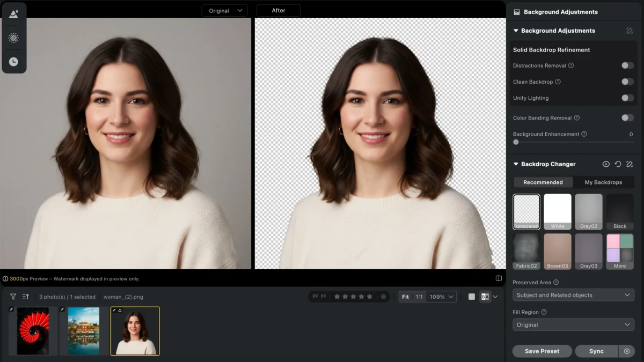Open the 109% zoom level dropdown

coord(442,297)
